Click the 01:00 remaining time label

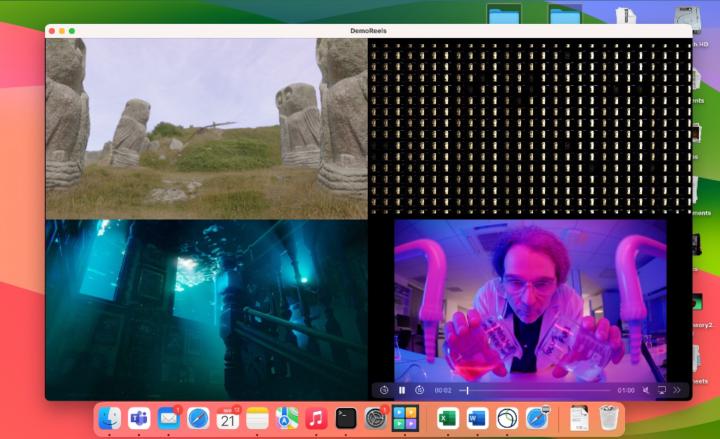point(626,390)
